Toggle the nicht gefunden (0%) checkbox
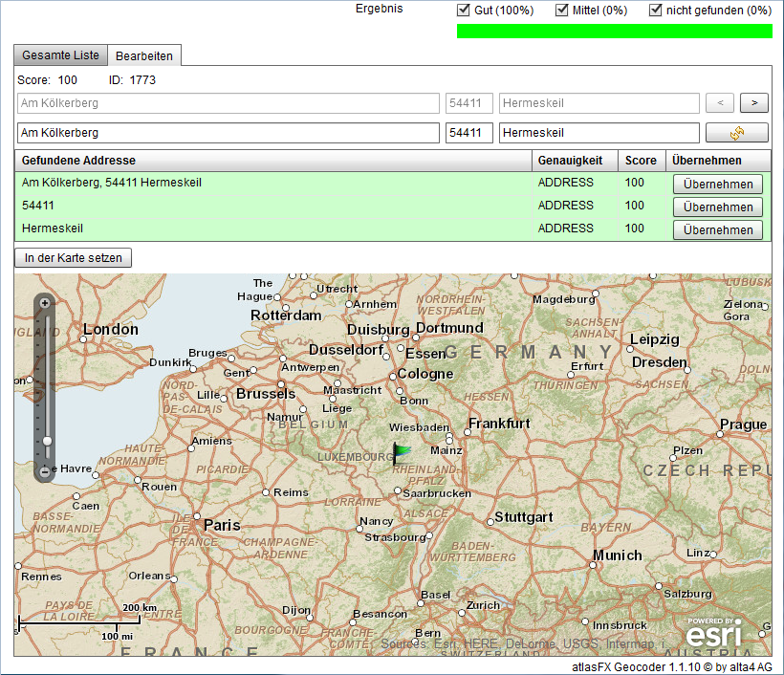784x675 pixels. [x=656, y=10]
